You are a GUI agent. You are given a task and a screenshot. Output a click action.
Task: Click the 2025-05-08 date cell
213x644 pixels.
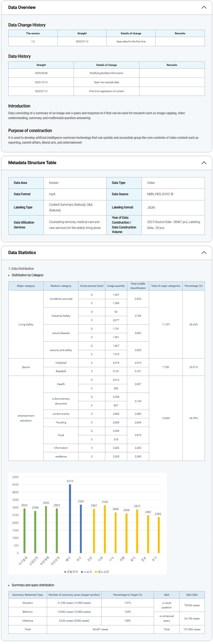tap(41, 73)
